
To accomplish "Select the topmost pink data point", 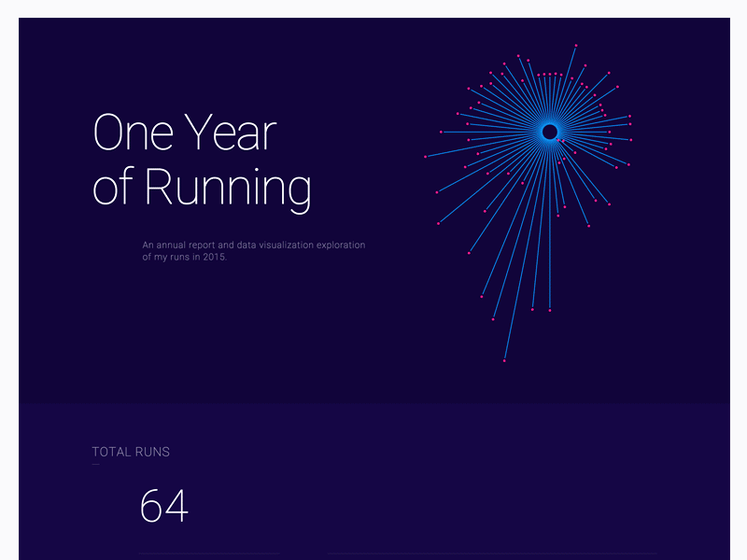I will pos(576,45).
